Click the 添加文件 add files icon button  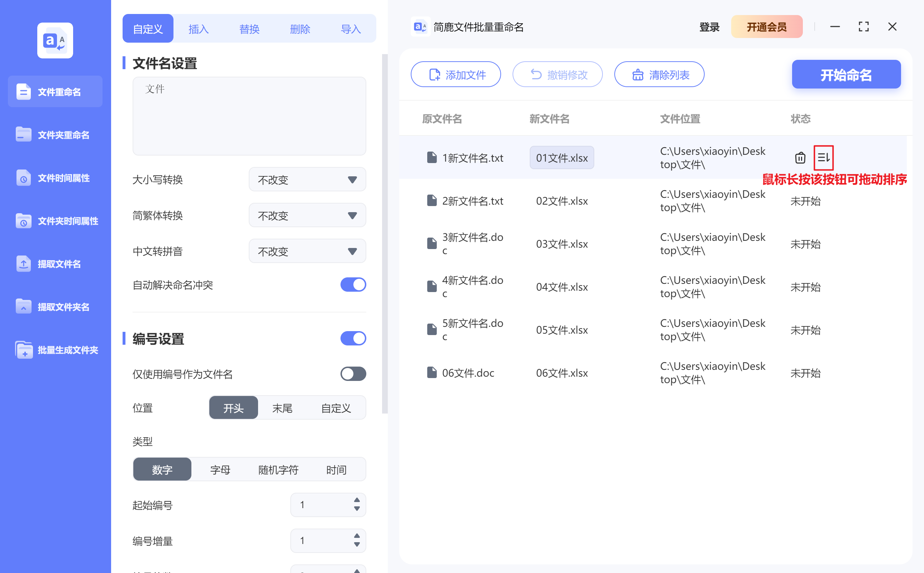click(x=434, y=74)
